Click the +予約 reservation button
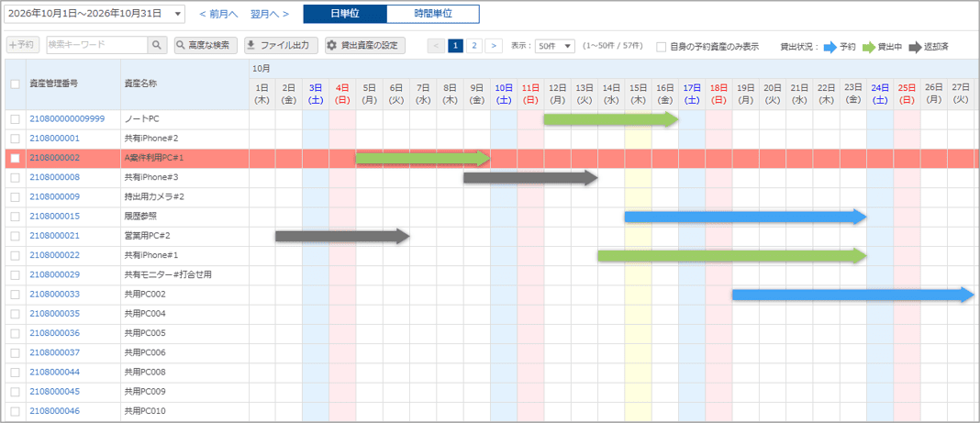 click(23, 45)
